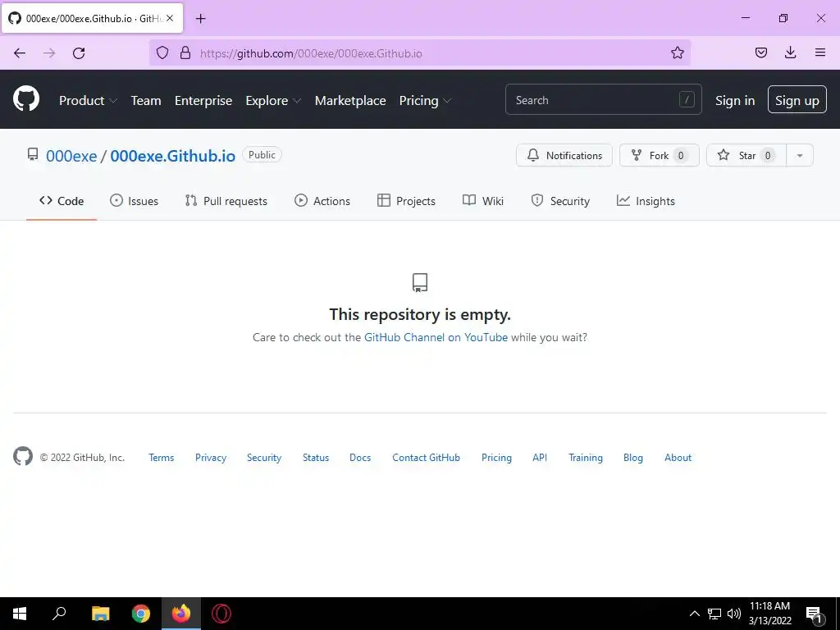Viewport: 840px width, 630px height.
Task: Fork the repository with Fork button
Action: click(660, 155)
